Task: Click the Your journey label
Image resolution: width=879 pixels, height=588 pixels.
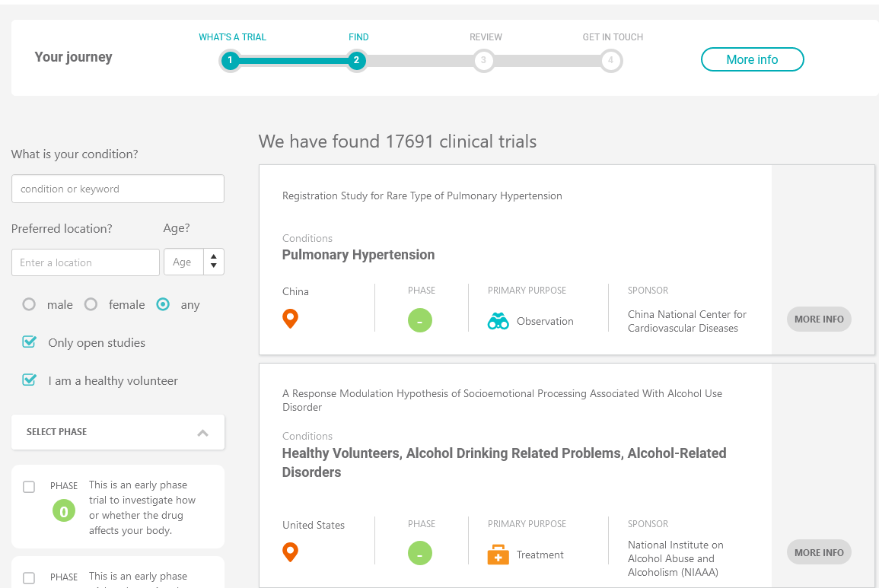Action: pyautogui.click(x=73, y=57)
